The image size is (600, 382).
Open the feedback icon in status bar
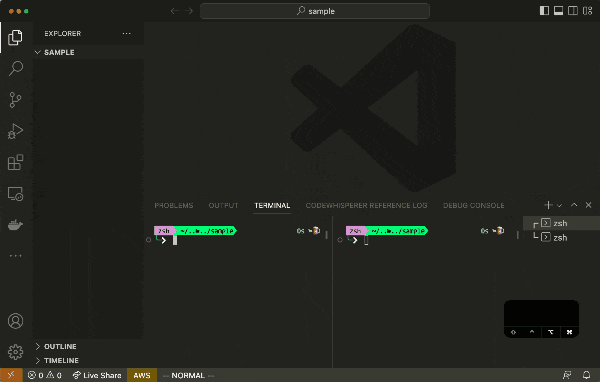567,375
